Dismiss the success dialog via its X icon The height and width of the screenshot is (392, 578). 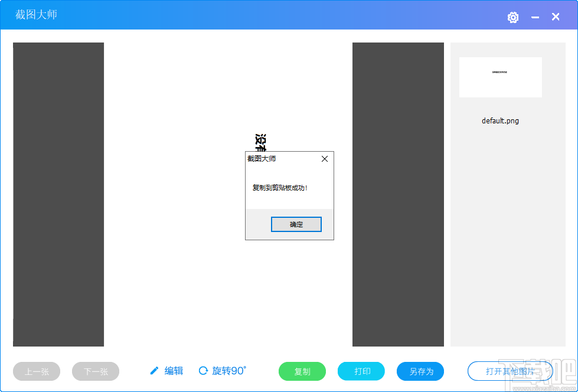coord(324,158)
